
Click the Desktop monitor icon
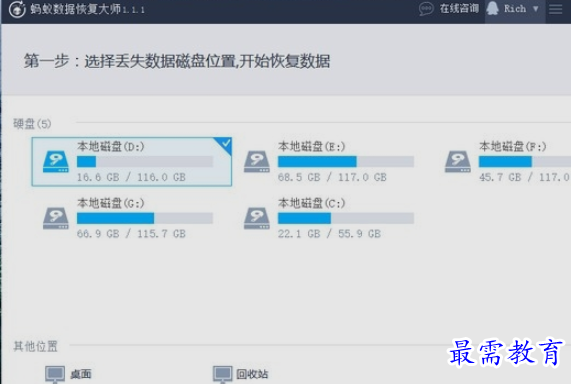pos(55,374)
